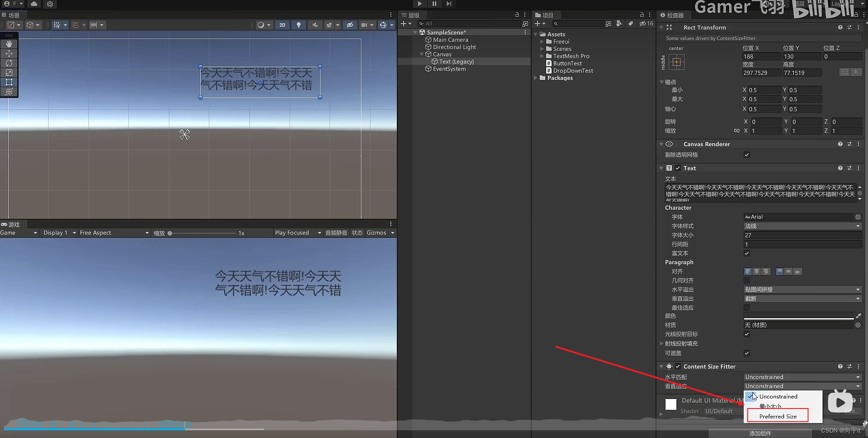Toggle the Rich Text checkbox
Screen dimensions: 868x438
(x=747, y=253)
